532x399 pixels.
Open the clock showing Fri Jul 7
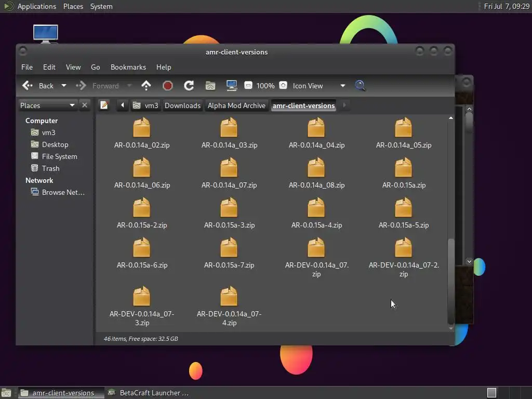[507, 6]
